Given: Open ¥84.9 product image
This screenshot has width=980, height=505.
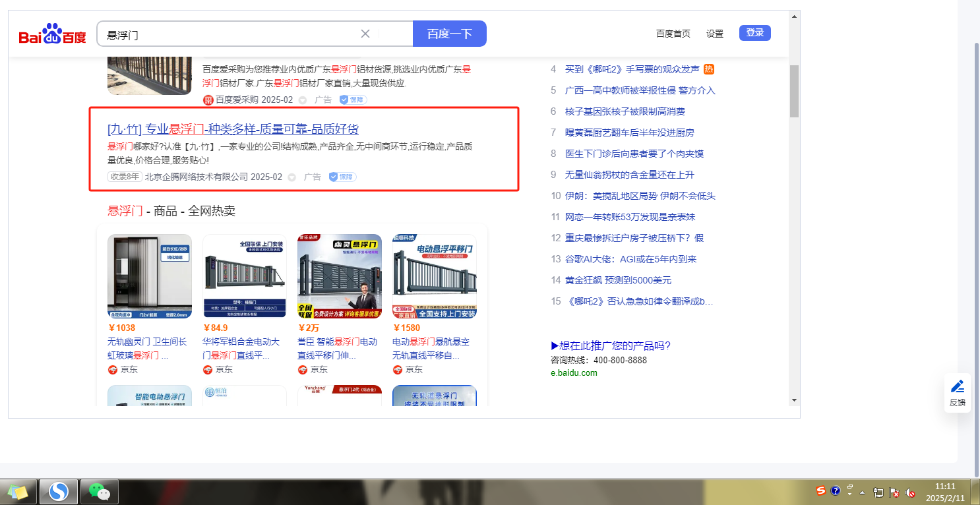Looking at the screenshot, I should 245,276.
